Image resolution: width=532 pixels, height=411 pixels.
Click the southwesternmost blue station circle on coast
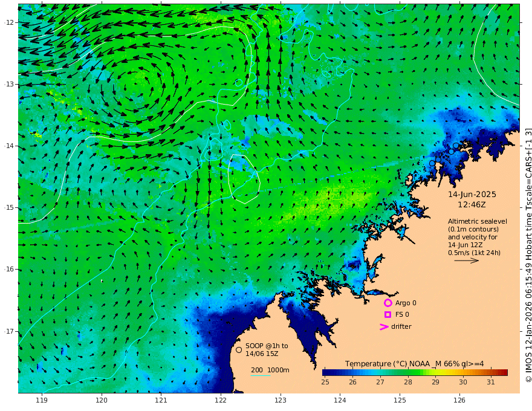pos(432,163)
